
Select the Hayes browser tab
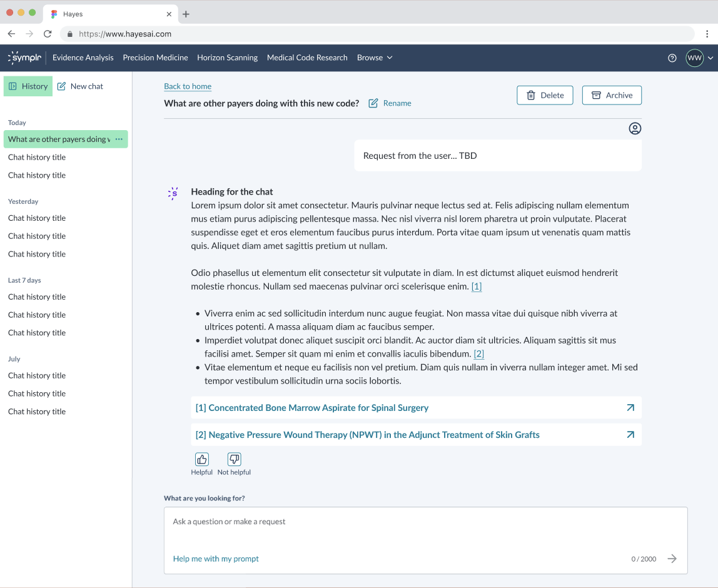click(x=111, y=14)
